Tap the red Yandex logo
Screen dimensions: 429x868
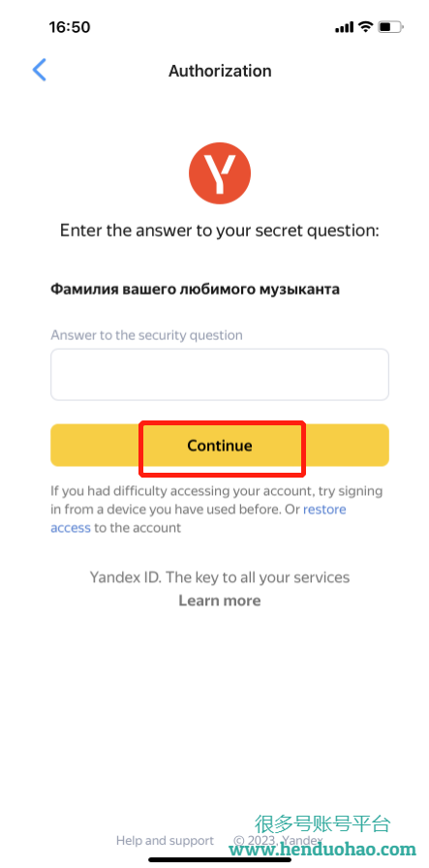click(x=220, y=173)
